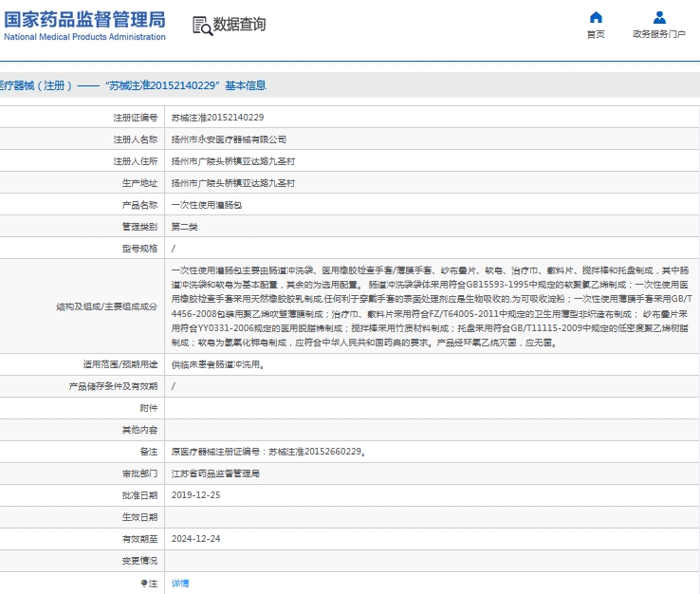Screen dimensions: 700x594
Task: Click approval date 2019-12-25
Action: tap(196, 495)
